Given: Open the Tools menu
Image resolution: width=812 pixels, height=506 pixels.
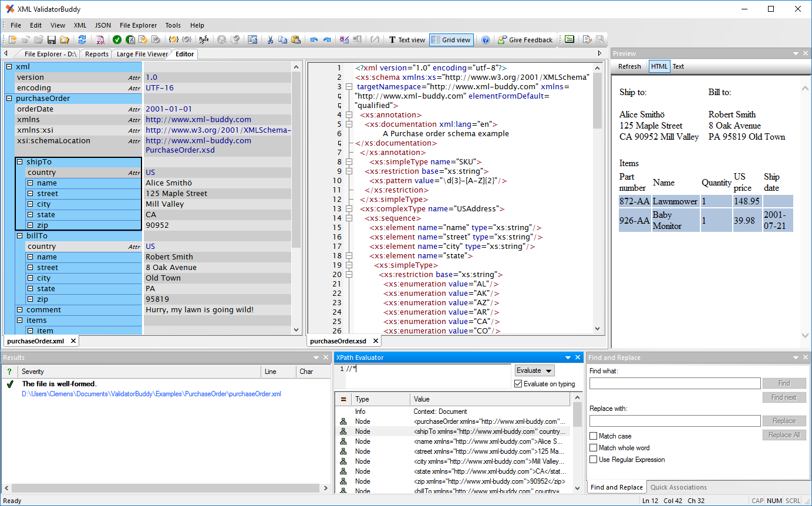Looking at the screenshot, I should (x=173, y=25).
